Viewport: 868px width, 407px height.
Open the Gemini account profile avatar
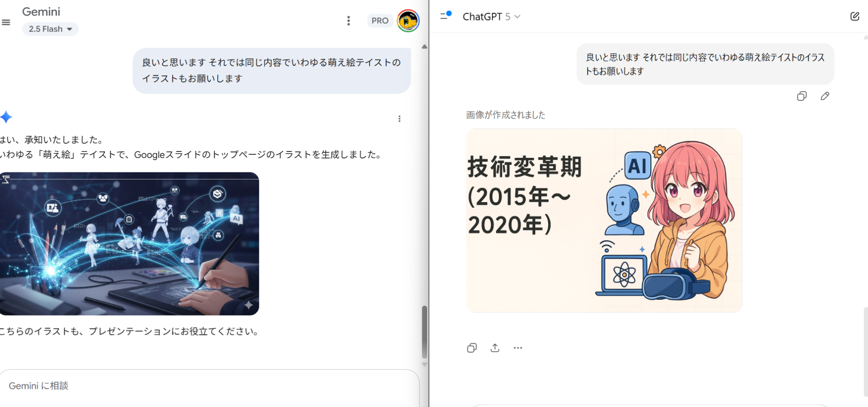click(x=408, y=20)
